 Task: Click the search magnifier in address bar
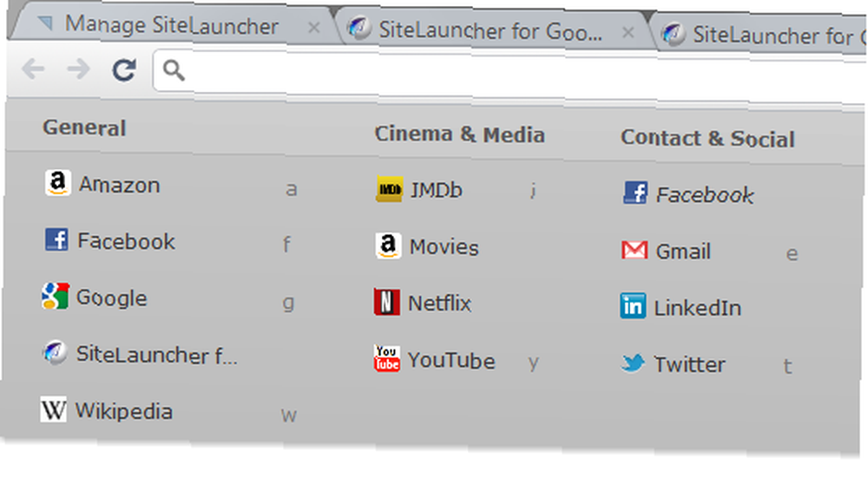click(174, 70)
